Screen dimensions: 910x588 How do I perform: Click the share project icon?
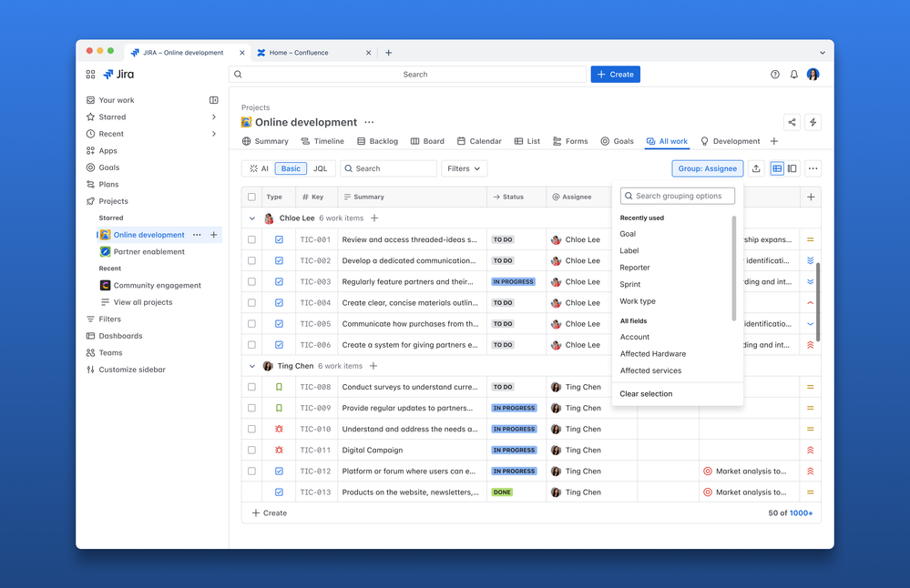pos(792,122)
